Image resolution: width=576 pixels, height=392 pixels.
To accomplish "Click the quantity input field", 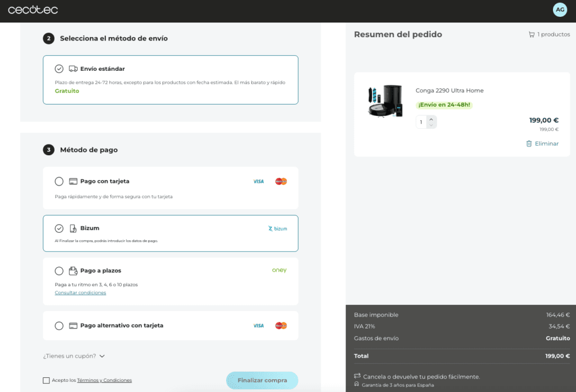I will click(421, 122).
